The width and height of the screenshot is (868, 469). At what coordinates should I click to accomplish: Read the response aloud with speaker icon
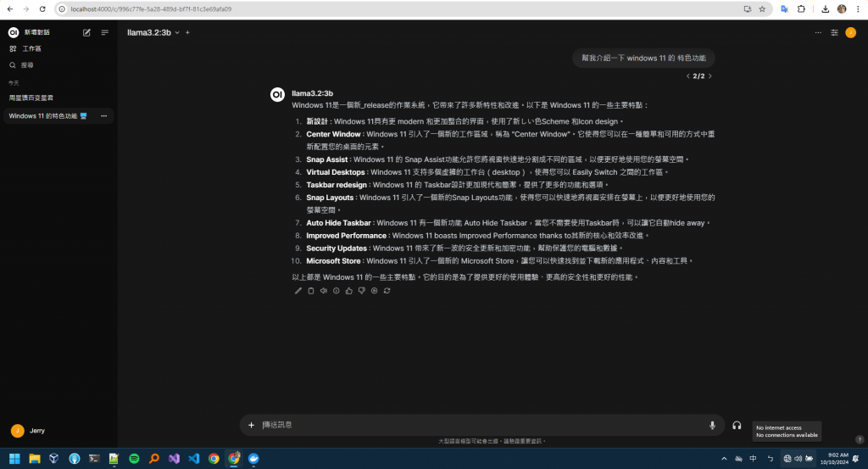323,291
